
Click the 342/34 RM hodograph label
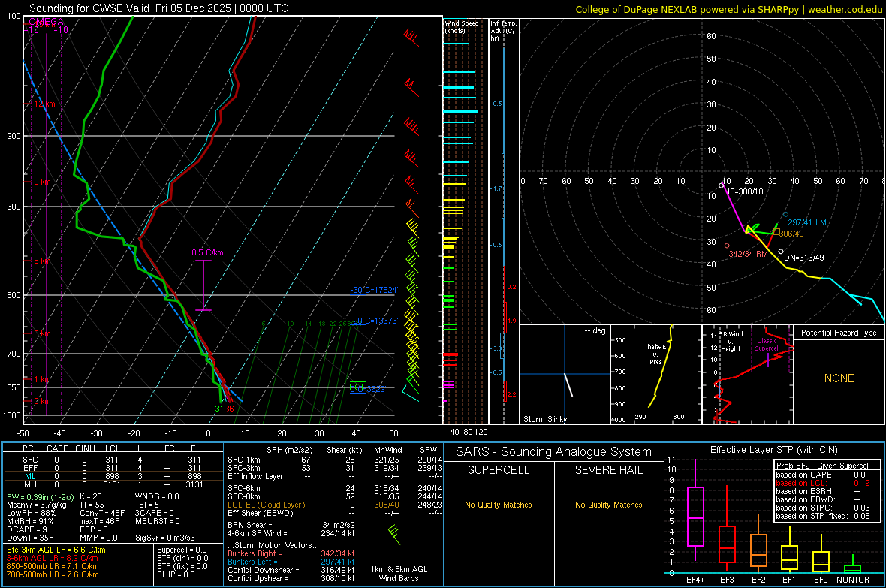[x=748, y=254]
